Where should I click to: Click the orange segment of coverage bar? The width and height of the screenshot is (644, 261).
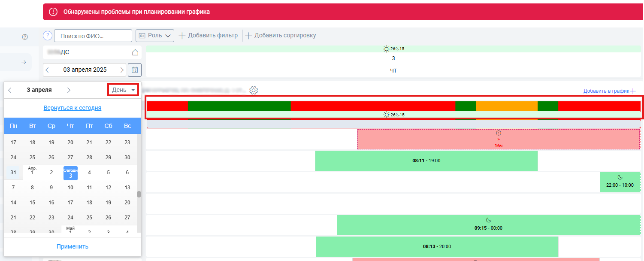point(507,106)
